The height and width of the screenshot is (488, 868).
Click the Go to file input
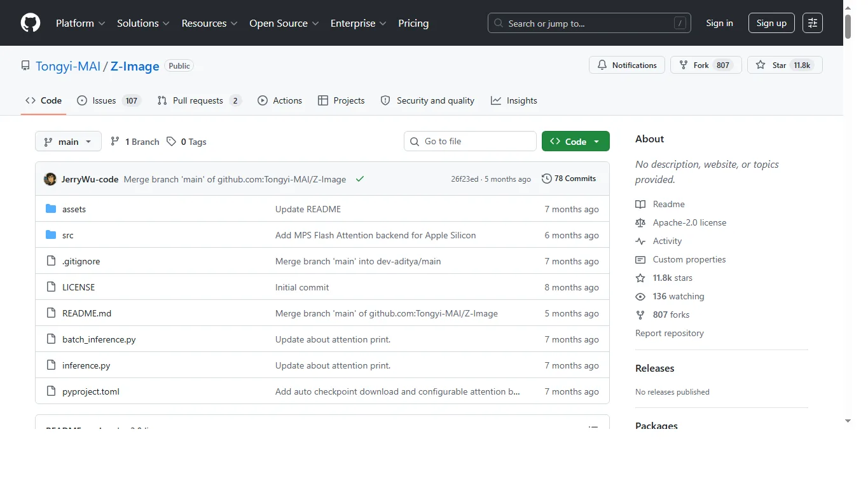(x=470, y=141)
